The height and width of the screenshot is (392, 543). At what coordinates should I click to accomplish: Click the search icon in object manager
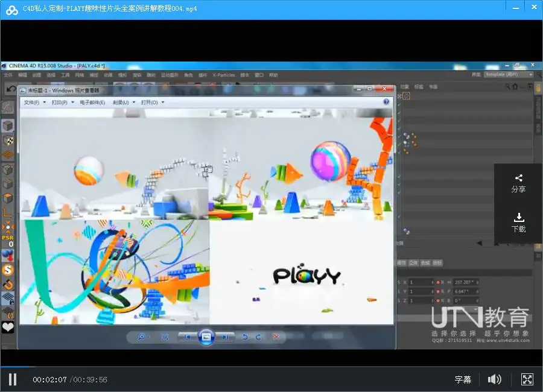click(507, 87)
